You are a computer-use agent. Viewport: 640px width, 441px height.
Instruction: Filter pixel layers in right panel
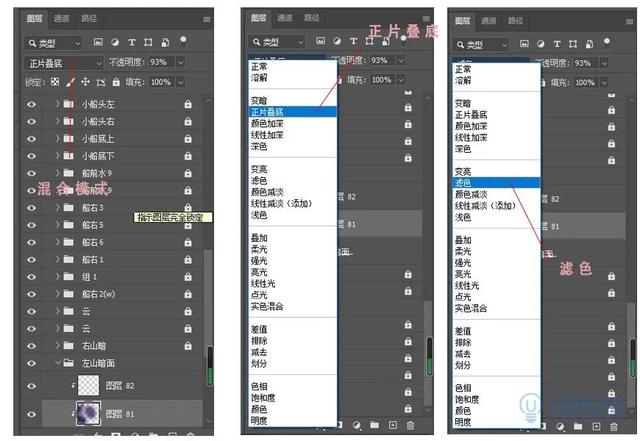point(524,44)
